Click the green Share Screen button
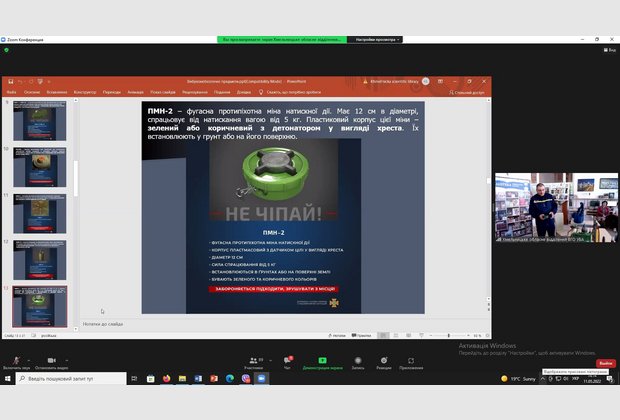Viewport: 620px width, 420px height. tap(322, 360)
